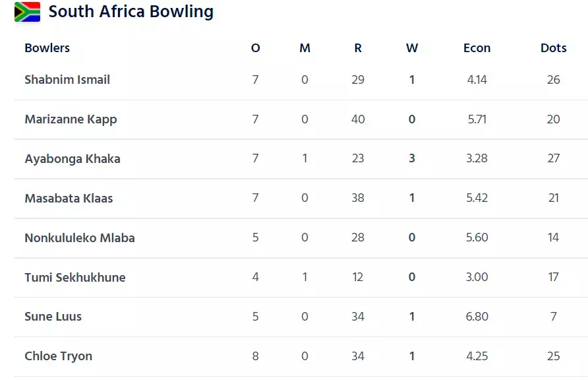Click the South Africa Bowling heading
The image size is (588, 380).
click(x=131, y=12)
